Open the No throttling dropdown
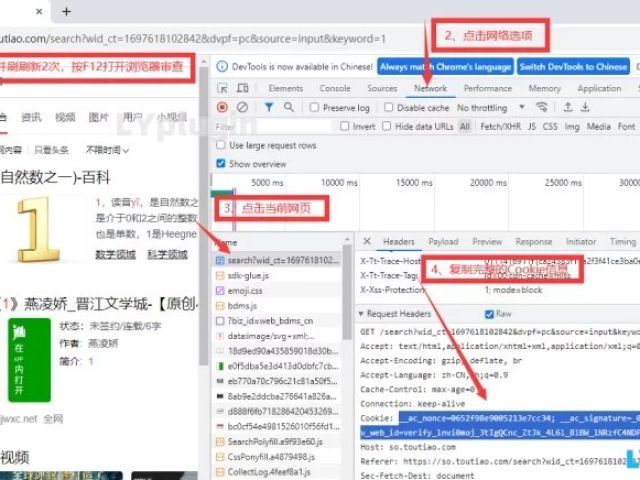Screen dimensions: 640x480 (490, 108)
